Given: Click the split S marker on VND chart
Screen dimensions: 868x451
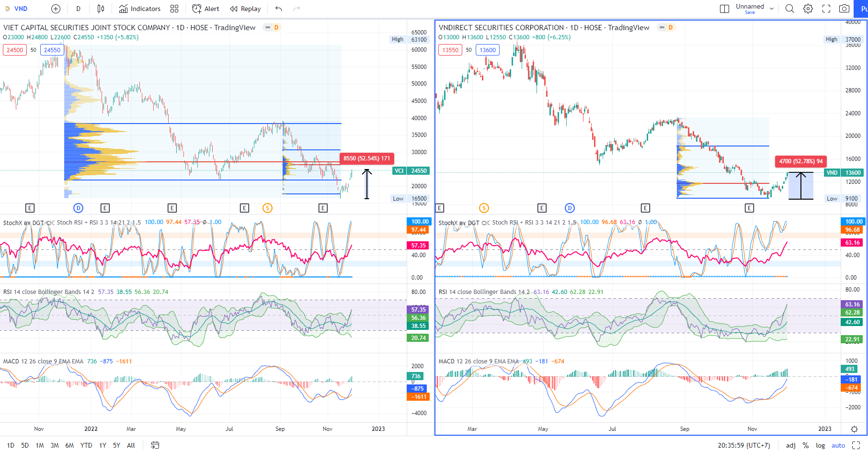Looking at the screenshot, I should pos(484,208).
